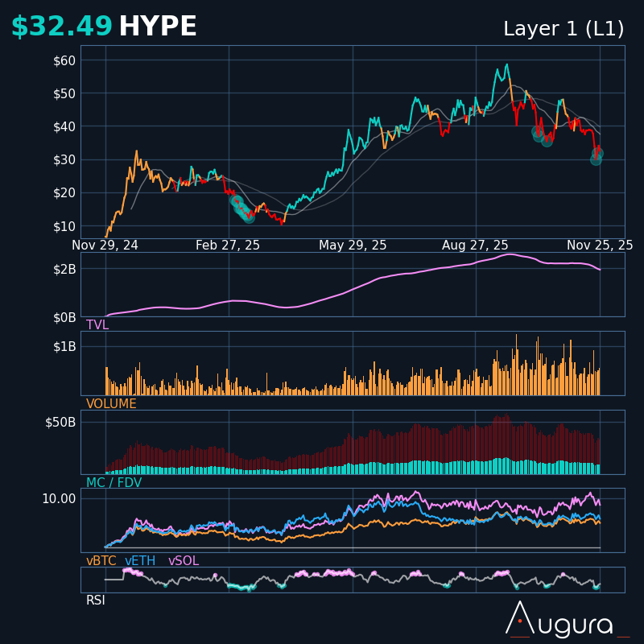
Task: Click the $60 price axis label
Action: click(x=64, y=60)
